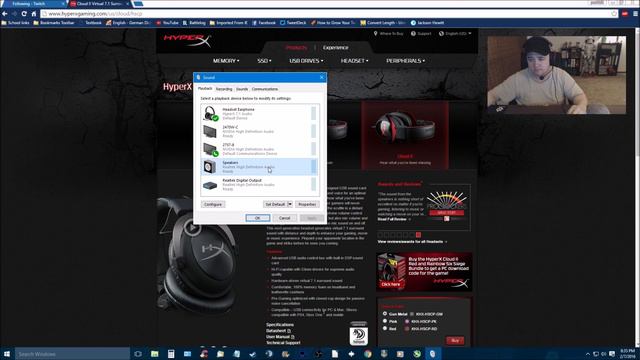Viewport: 640px width, 360px height.
Task: Click the Tempest certification badge
Action: click(358, 333)
